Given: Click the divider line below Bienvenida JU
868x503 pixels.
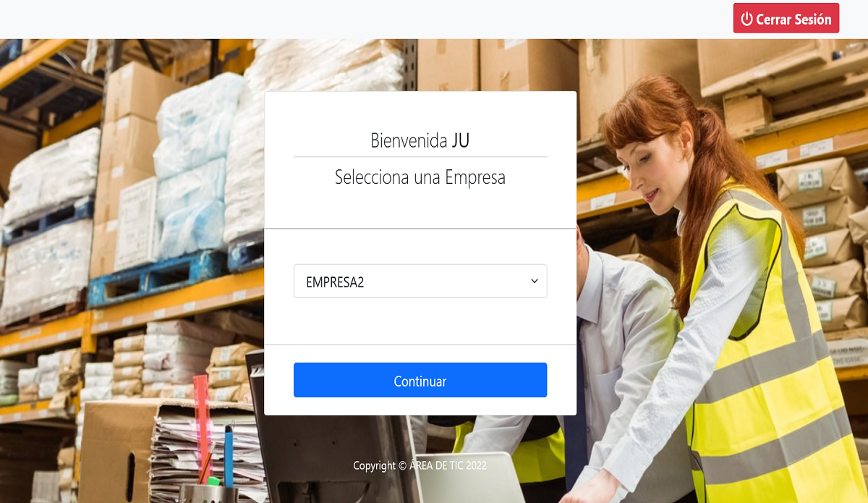Looking at the screenshot, I should coord(420,157).
